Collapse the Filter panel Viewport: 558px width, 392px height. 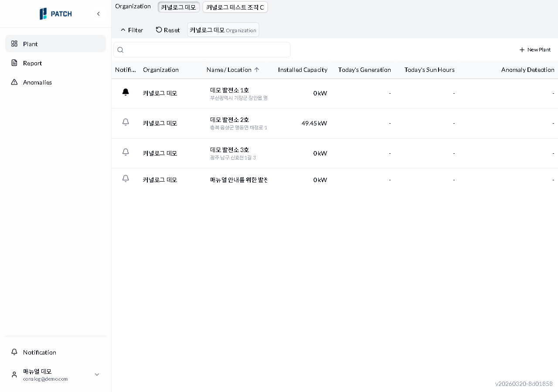131,30
